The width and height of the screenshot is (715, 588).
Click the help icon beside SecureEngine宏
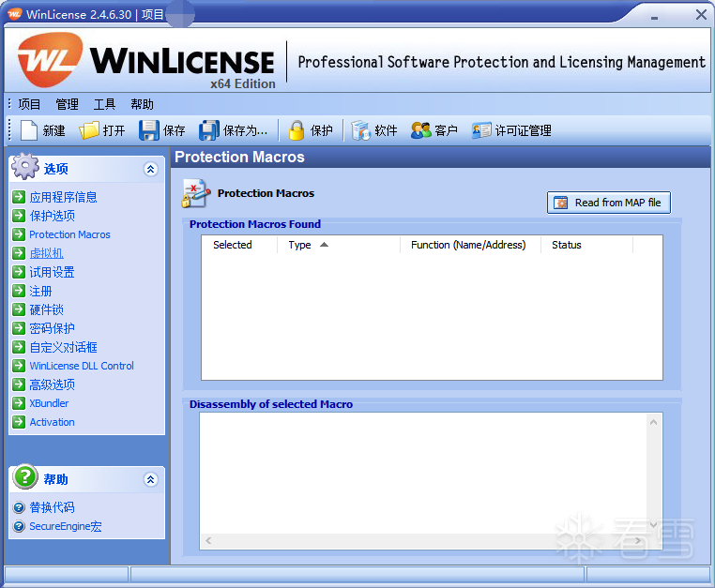pos(19,526)
